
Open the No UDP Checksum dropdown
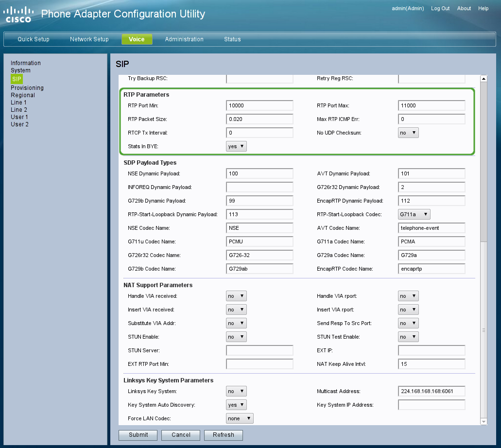(x=408, y=133)
